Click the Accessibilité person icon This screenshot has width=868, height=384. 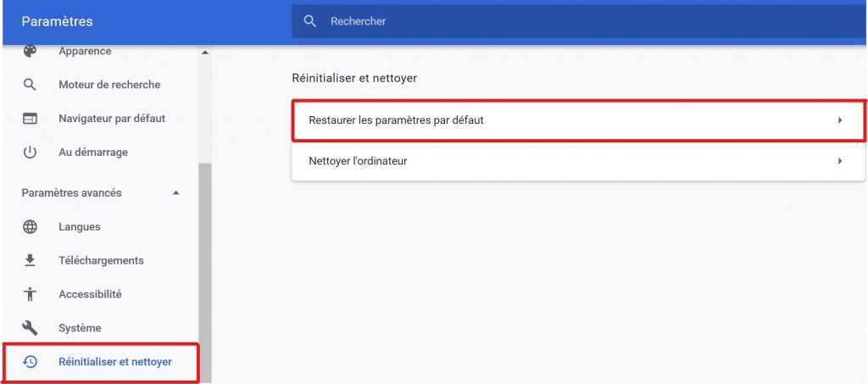30,294
